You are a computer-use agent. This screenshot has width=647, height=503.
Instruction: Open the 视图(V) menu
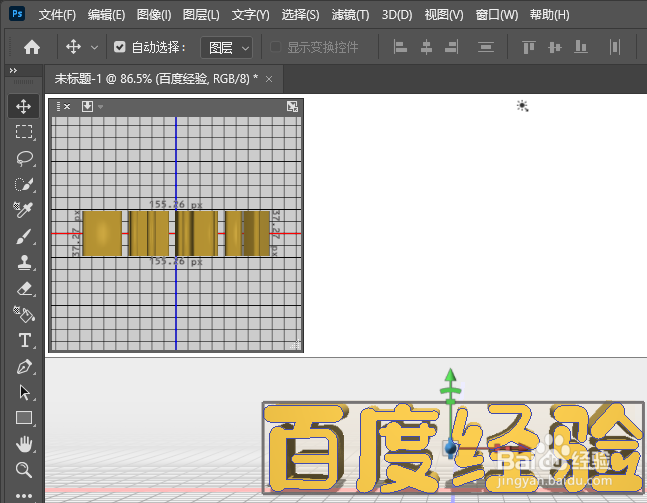tap(444, 15)
